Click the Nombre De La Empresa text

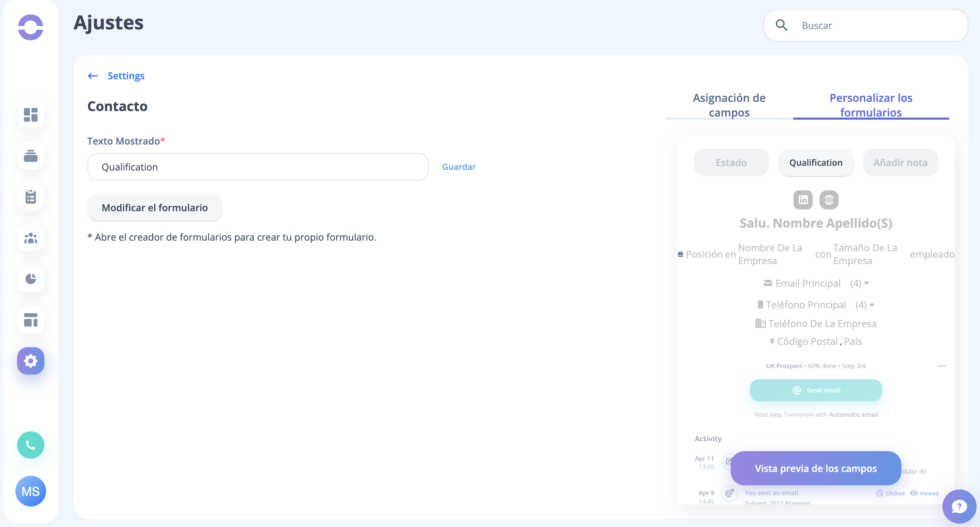(x=770, y=254)
